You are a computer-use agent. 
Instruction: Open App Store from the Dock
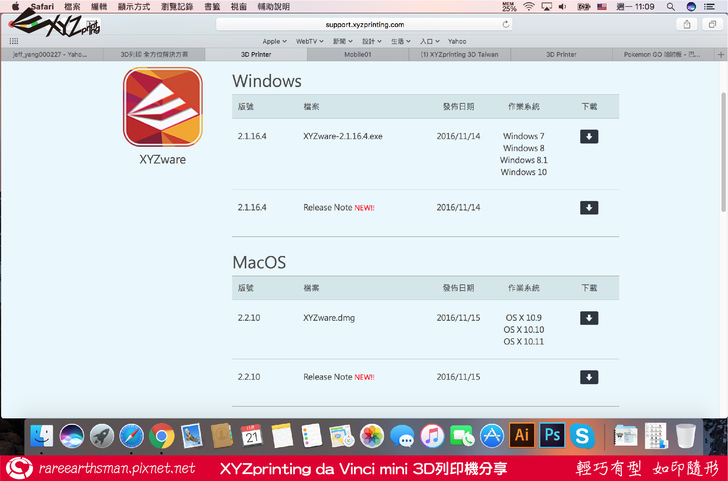click(x=492, y=436)
